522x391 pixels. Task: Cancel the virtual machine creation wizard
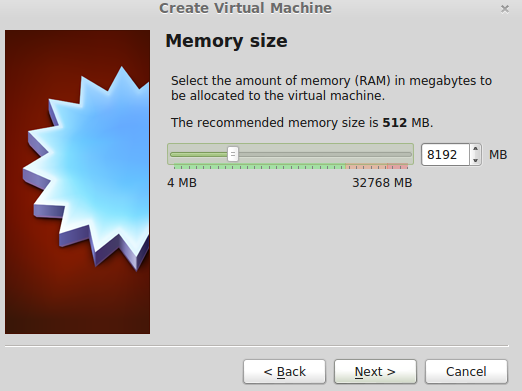pyautogui.click(x=466, y=371)
